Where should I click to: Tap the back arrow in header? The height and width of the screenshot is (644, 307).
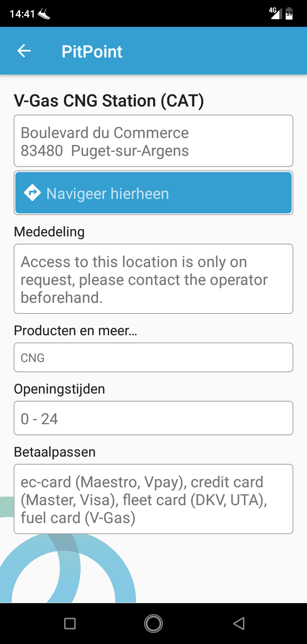click(24, 52)
